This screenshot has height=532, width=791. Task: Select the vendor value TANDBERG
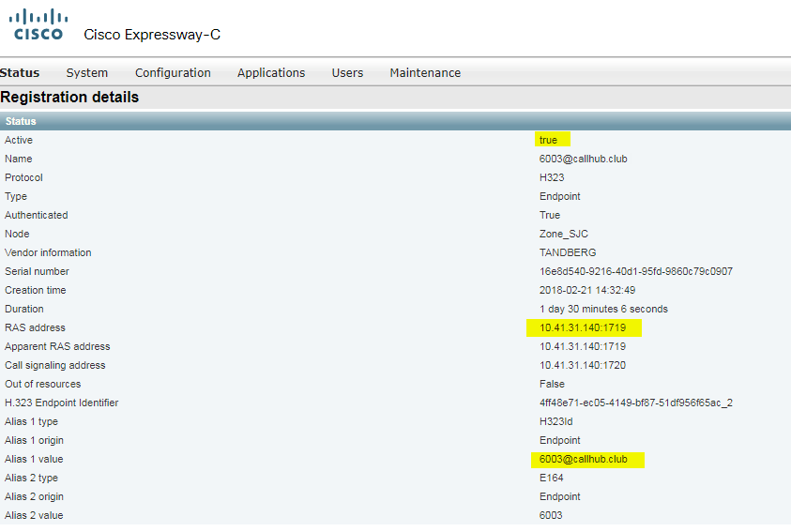[568, 252]
